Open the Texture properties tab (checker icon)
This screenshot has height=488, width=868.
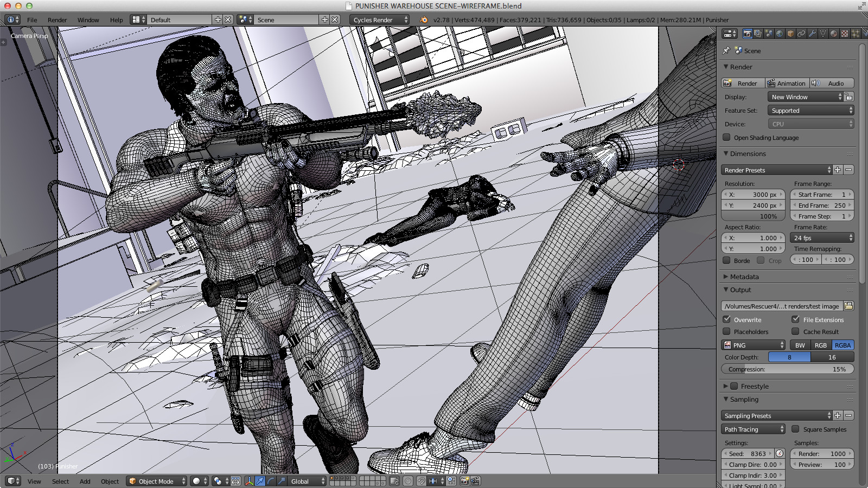tap(845, 34)
